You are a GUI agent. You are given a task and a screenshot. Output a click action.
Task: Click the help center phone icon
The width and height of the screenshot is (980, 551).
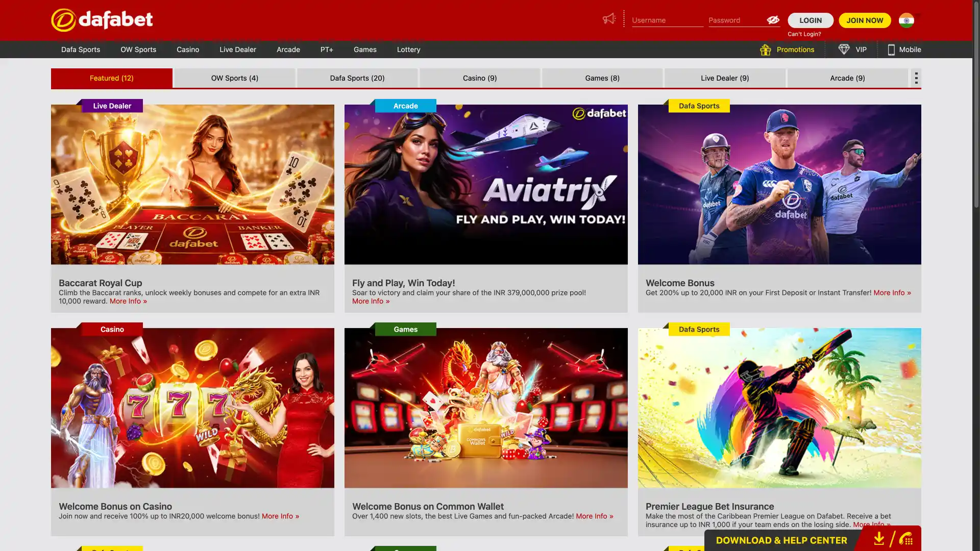906,539
